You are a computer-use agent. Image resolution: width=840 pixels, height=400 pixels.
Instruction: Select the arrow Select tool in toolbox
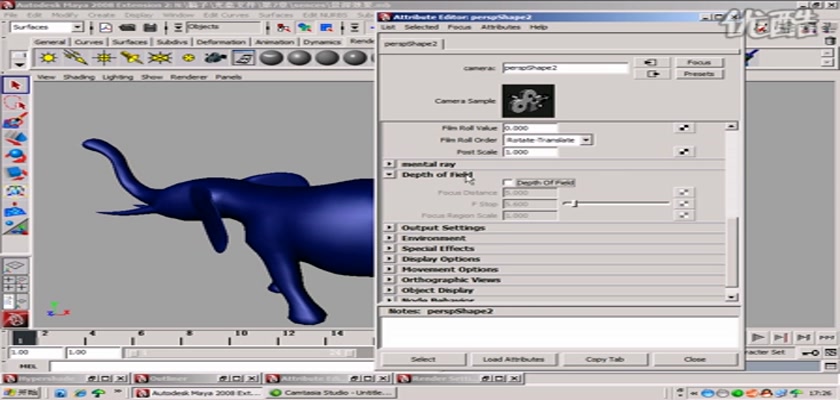point(16,85)
